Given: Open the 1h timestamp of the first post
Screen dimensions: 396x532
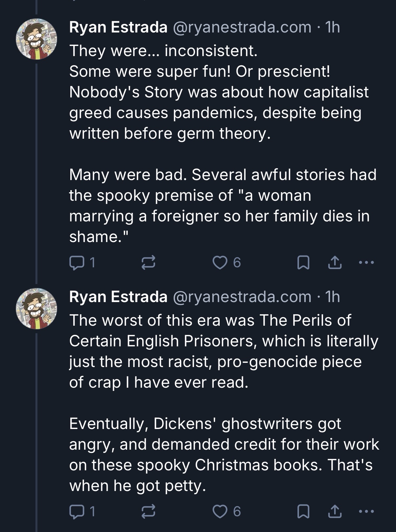Looking at the screenshot, I should pos(332,27).
